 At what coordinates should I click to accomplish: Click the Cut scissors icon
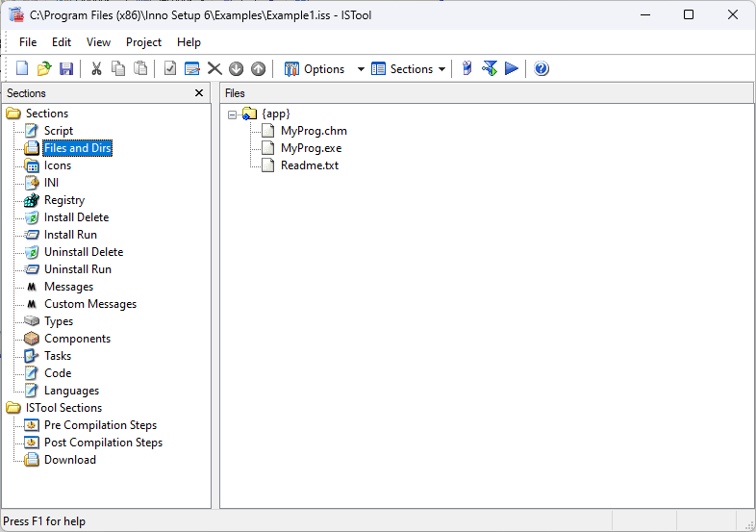pyautogui.click(x=96, y=68)
